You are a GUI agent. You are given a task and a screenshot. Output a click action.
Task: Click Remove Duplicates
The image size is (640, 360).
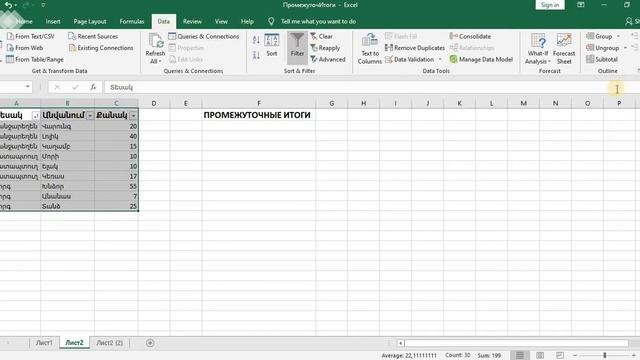pyautogui.click(x=415, y=48)
